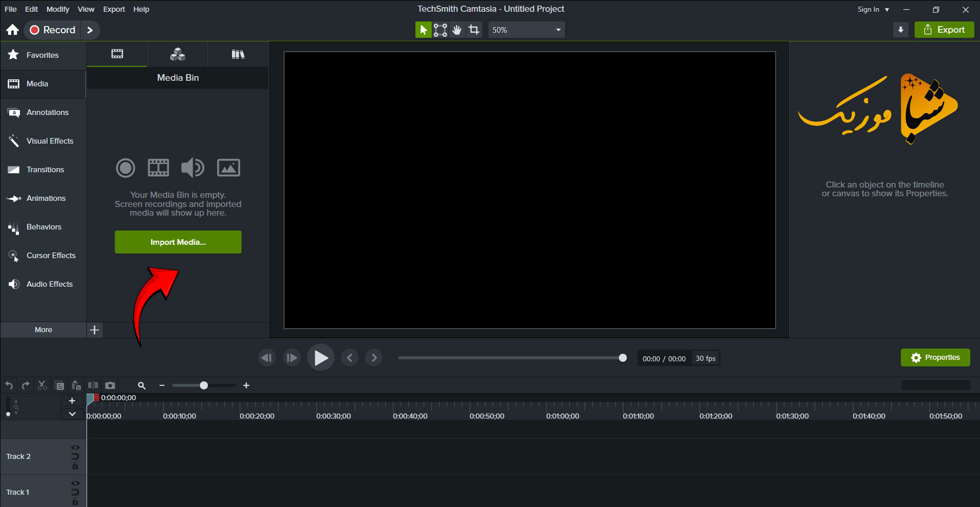Open the Behaviors panel
This screenshot has height=507, width=980.
(x=43, y=227)
